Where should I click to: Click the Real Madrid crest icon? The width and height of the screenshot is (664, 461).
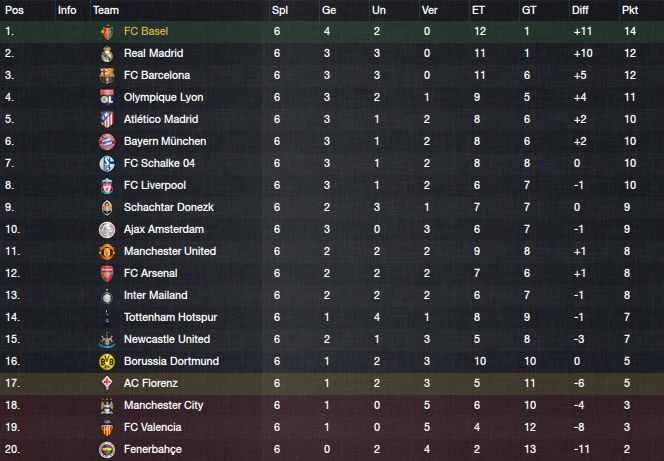[x=107, y=54]
